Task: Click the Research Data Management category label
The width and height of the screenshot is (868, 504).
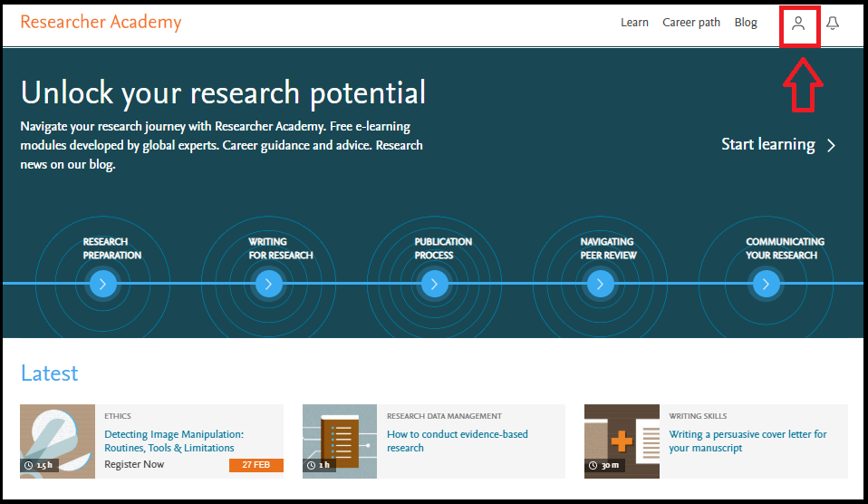Action: [444, 416]
